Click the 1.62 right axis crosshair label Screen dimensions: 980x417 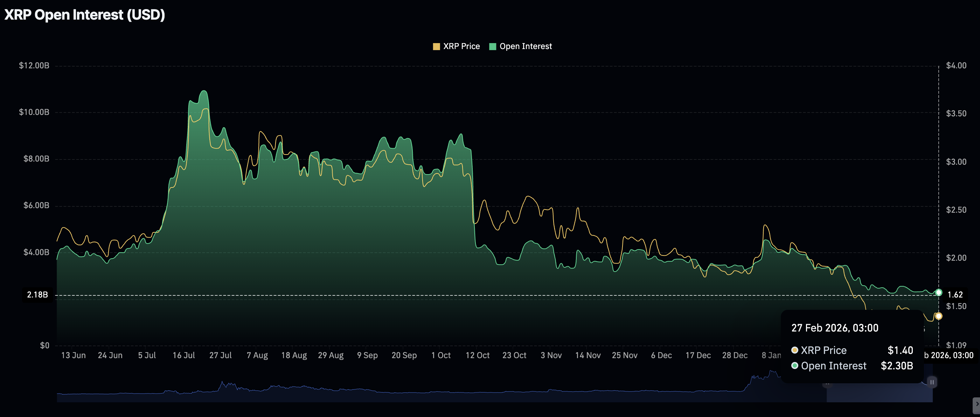tap(955, 295)
